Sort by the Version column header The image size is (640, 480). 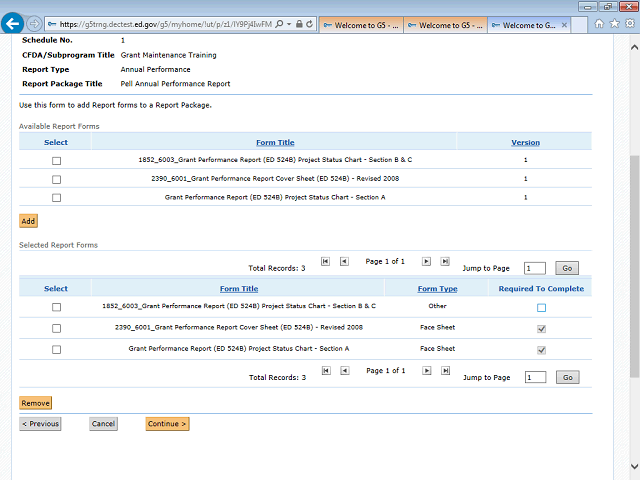pyautogui.click(x=525, y=143)
